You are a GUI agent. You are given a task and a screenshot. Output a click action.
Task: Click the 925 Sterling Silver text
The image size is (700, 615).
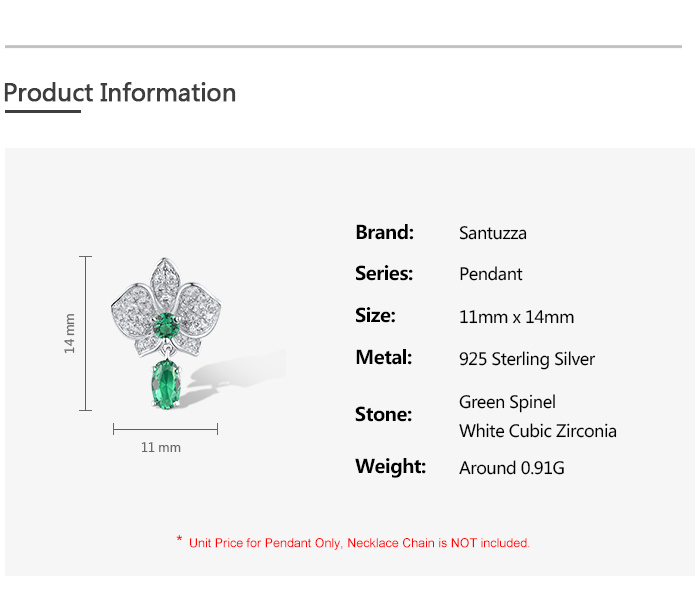526,359
